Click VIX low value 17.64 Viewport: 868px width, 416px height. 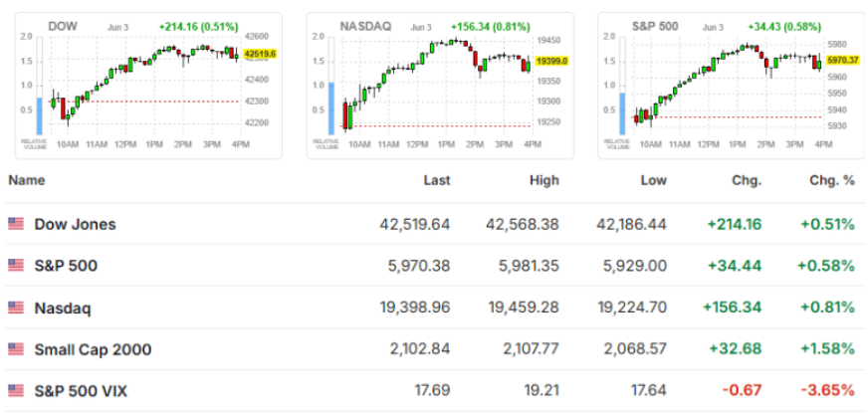pos(649,391)
